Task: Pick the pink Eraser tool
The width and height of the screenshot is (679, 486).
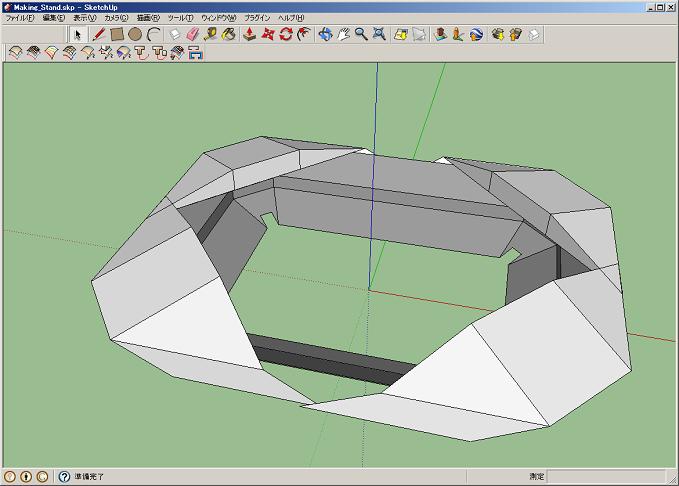Action: coord(193,34)
